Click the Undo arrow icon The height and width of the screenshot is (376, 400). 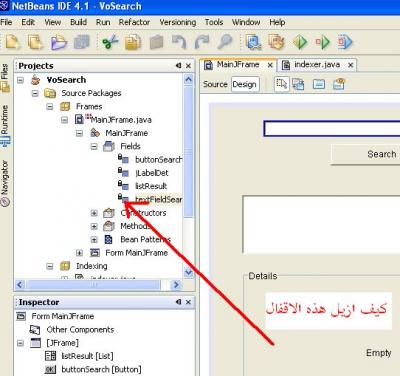click(179, 42)
